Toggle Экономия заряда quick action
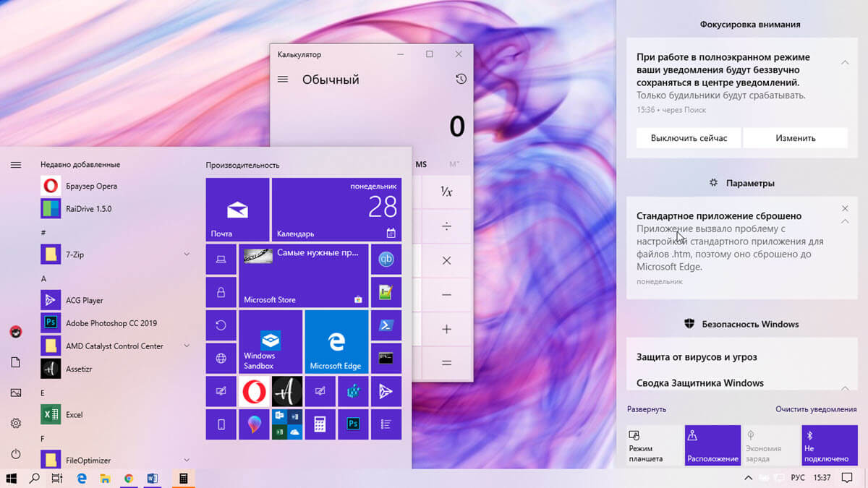The height and width of the screenshot is (488, 868). pos(771,445)
